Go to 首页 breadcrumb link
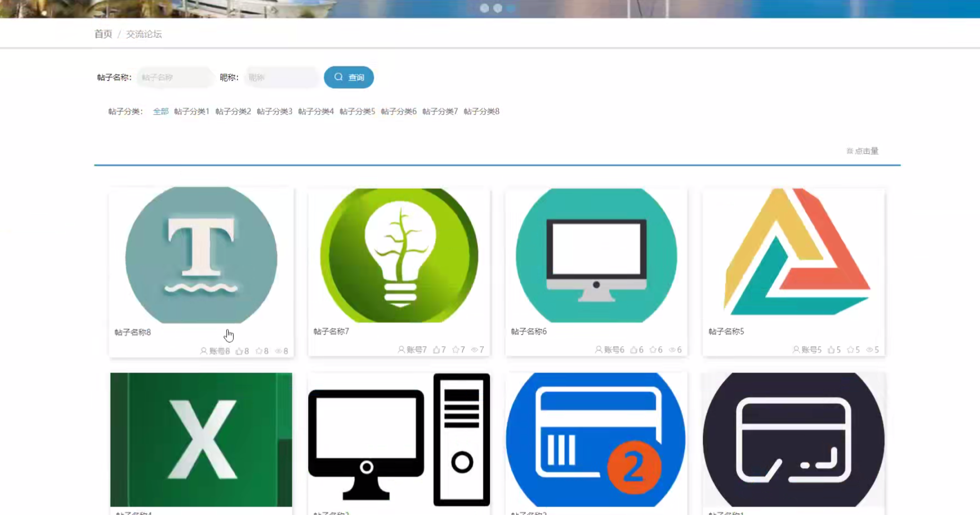Screen dimensions: 980x515 pyautogui.click(x=103, y=34)
